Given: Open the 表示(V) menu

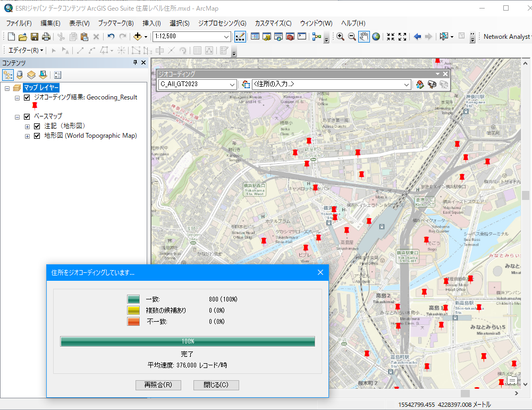Looking at the screenshot, I should coord(79,23).
